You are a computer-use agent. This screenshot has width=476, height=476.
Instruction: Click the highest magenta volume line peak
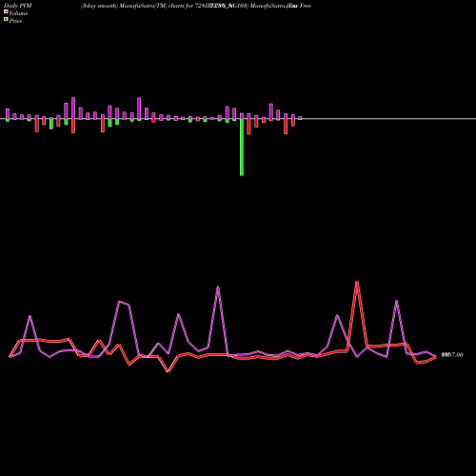218,288
